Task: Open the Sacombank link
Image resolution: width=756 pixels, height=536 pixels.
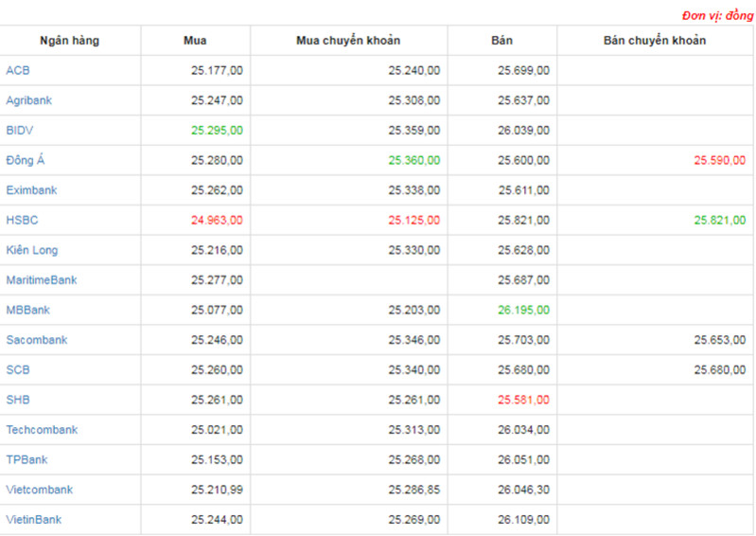Action: coord(37,340)
